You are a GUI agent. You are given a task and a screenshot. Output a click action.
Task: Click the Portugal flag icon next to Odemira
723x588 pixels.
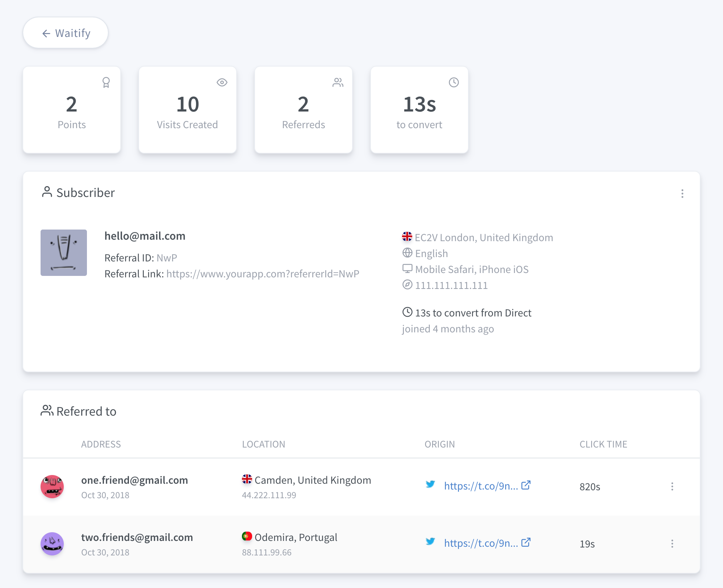click(x=247, y=536)
